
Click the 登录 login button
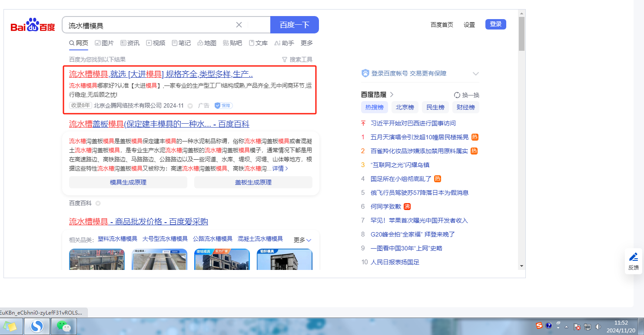coord(496,24)
